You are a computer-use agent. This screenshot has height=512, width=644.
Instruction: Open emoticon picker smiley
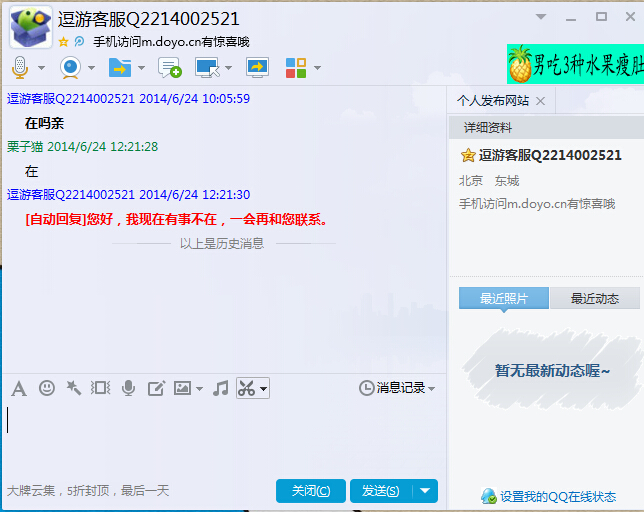(47, 388)
